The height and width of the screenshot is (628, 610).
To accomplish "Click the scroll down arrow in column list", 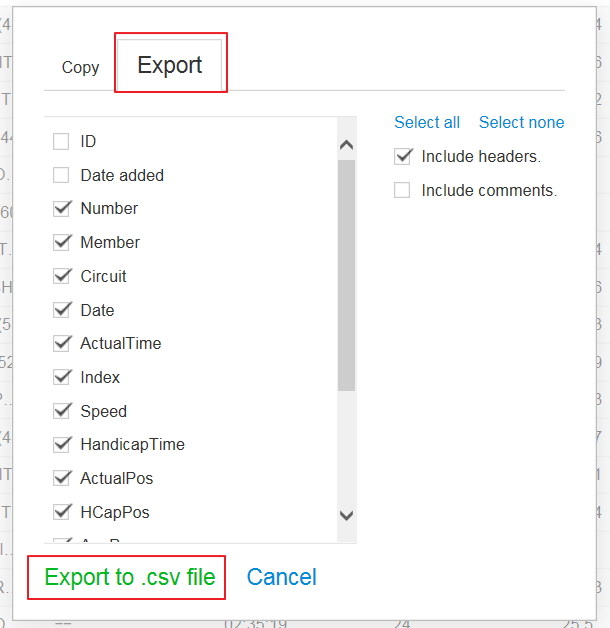I will (346, 515).
